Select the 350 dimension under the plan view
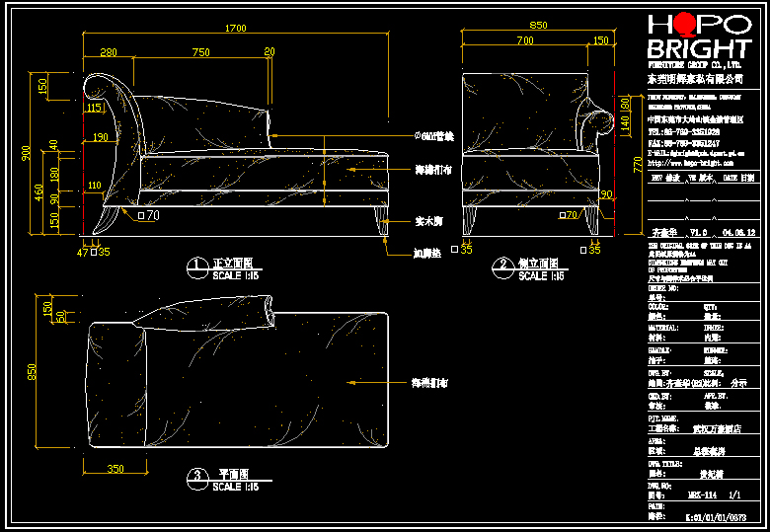The image size is (770, 532). [115, 469]
